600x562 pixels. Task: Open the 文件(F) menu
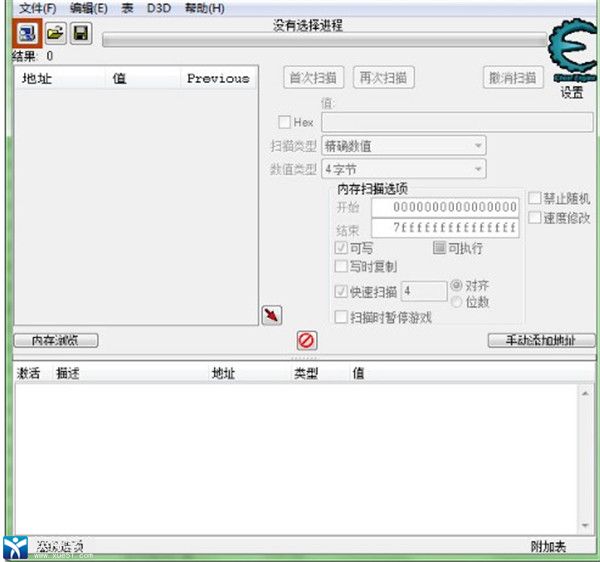click(38, 8)
